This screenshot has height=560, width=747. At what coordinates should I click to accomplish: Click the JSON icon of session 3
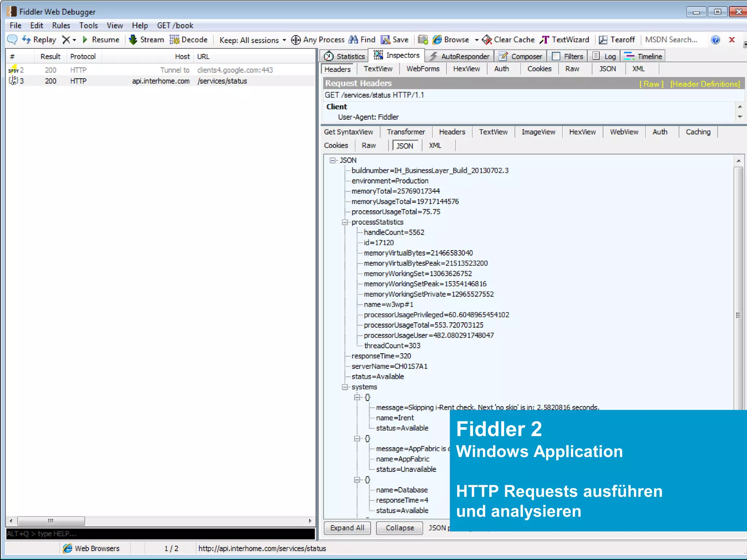click(x=13, y=81)
